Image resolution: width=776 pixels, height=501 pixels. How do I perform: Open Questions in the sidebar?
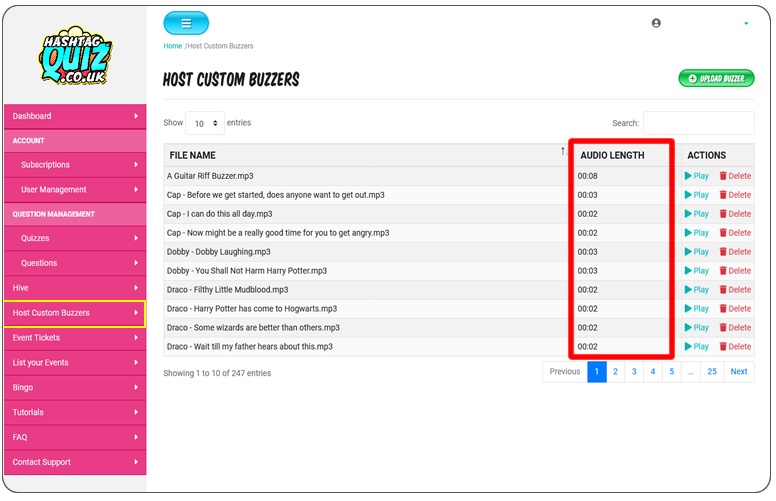pyautogui.click(x=75, y=263)
